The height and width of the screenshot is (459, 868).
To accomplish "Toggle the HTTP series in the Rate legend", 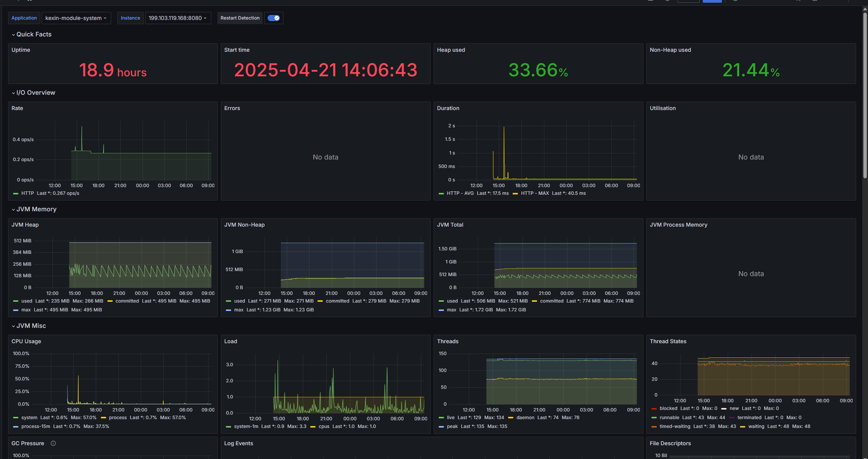I will click(x=27, y=193).
